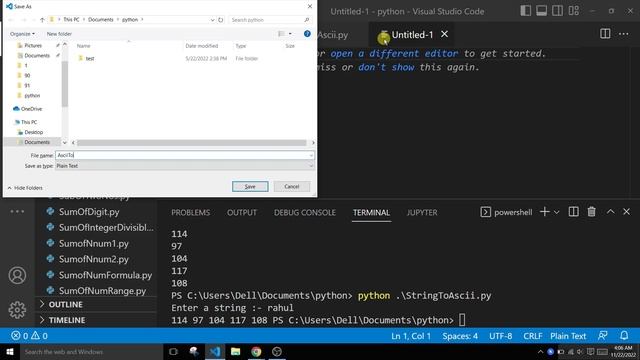
Task: Sort by the Name column header
Action: tap(84, 46)
